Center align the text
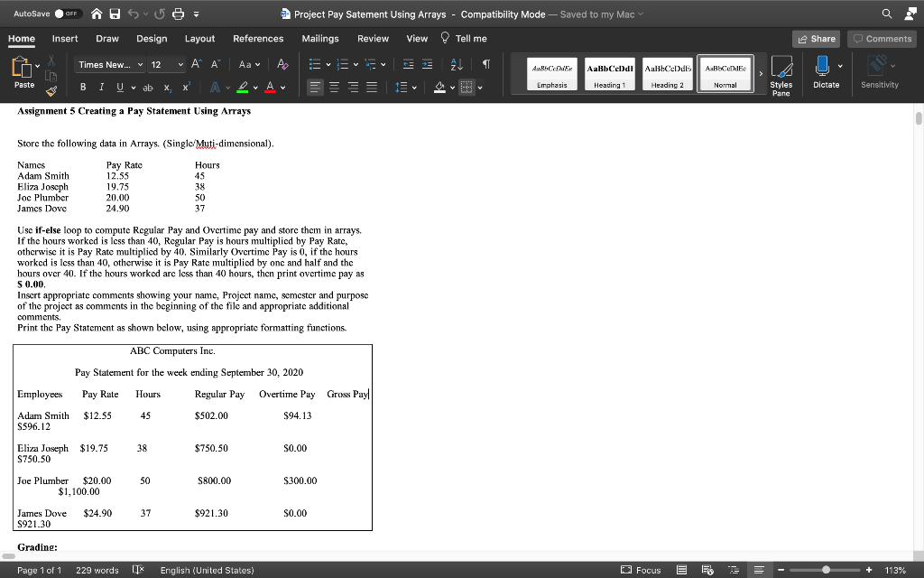 (x=334, y=88)
